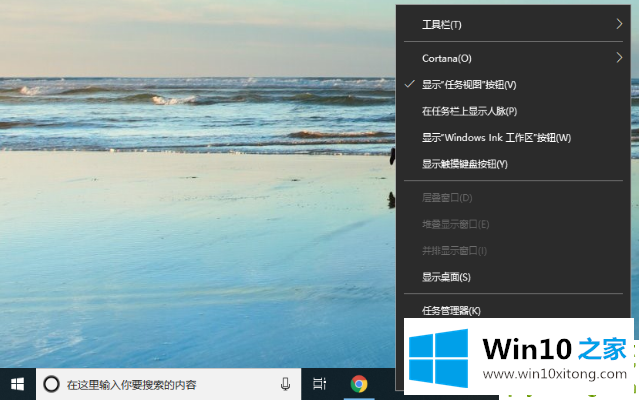Choose 并排显示窗口 in the menu
This screenshot has height=400, width=639.
pos(455,250)
